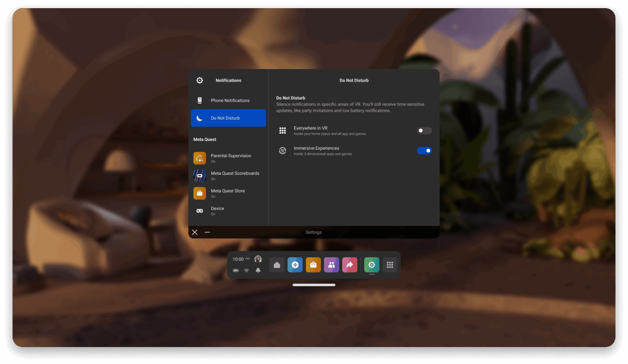The image size is (628, 364).
Task: Click the white handle bar below the dock
Action: (x=314, y=285)
